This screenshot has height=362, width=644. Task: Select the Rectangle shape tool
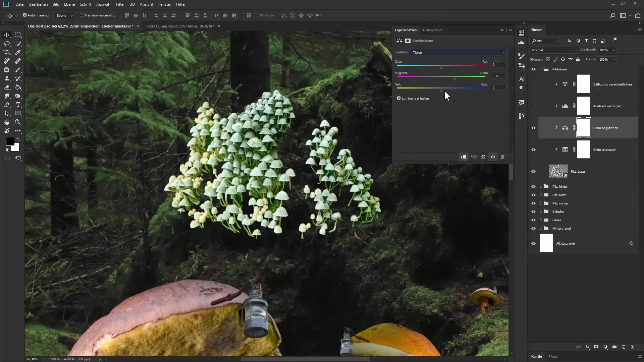coord(18,114)
